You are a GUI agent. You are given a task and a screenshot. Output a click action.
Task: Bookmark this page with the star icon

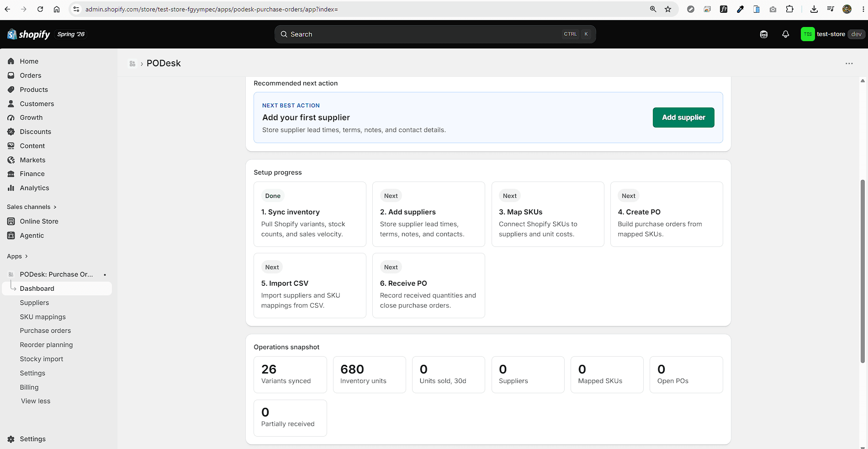(668, 9)
